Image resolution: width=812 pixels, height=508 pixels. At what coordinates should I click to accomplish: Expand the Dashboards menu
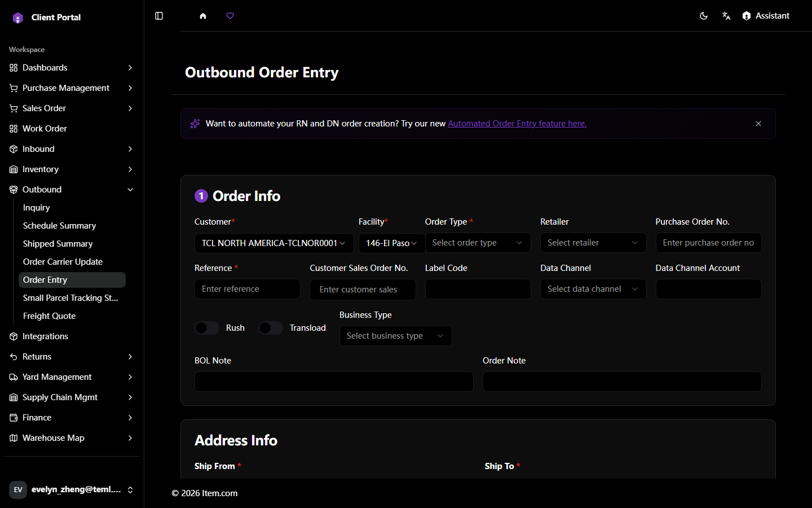(x=72, y=68)
